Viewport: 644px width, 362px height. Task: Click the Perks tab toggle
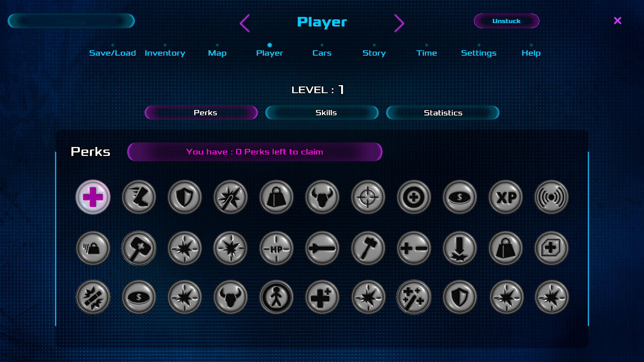201,113
